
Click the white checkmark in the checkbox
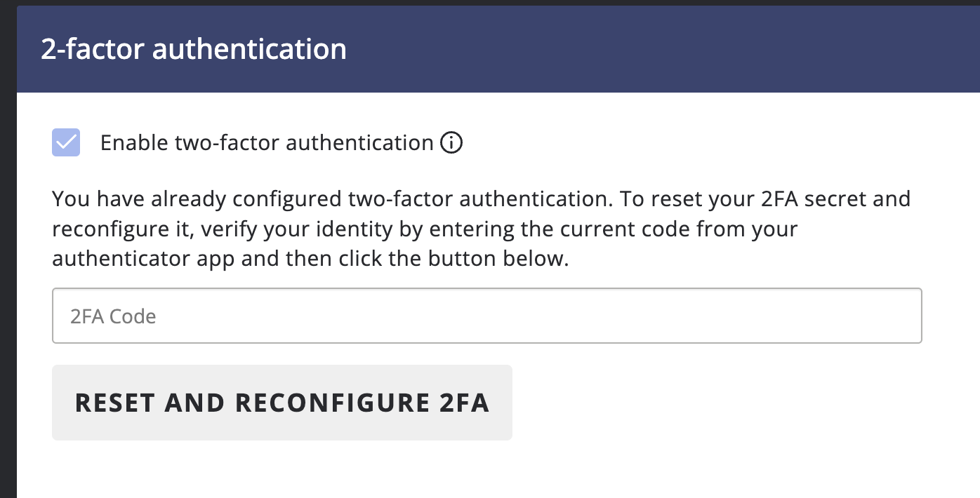coord(66,143)
